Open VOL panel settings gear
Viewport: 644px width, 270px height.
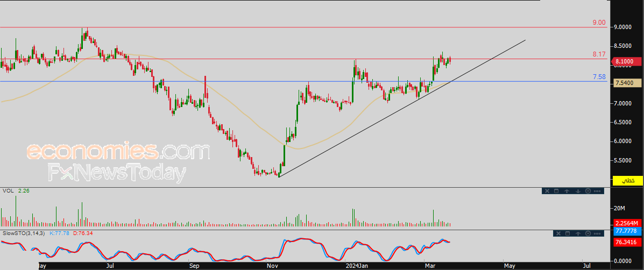point(588,191)
